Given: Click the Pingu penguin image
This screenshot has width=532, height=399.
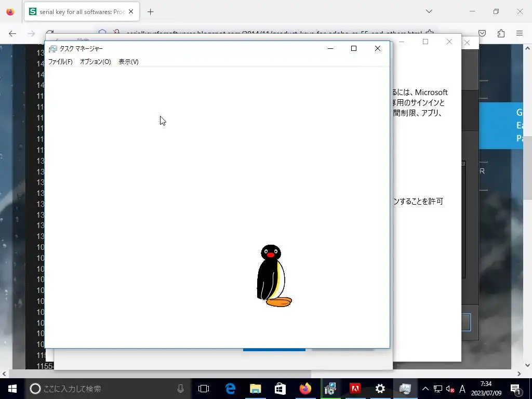Looking at the screenshot, I should pyautogui.click(x=274, y=276).
